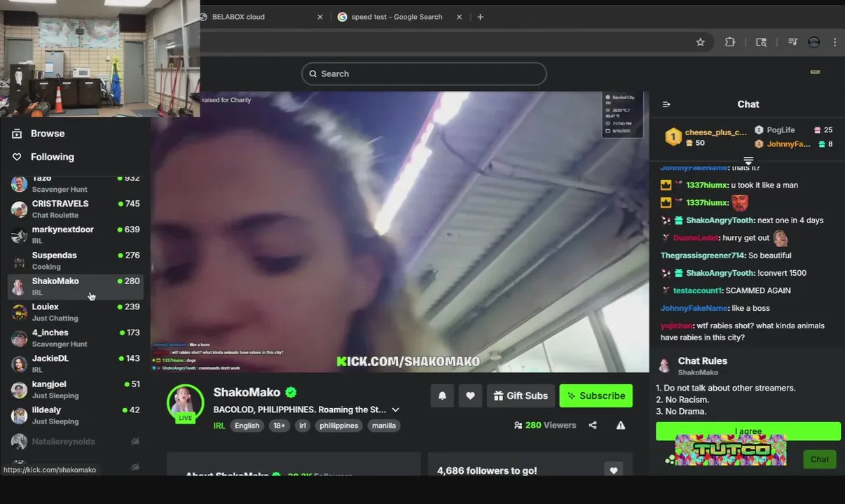Click testaccount1 username in chat

click(x=698, y=290)
